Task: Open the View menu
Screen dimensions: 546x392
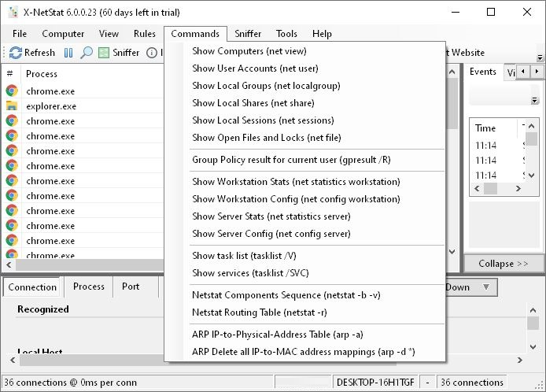Action: click(x=109, y=34)
